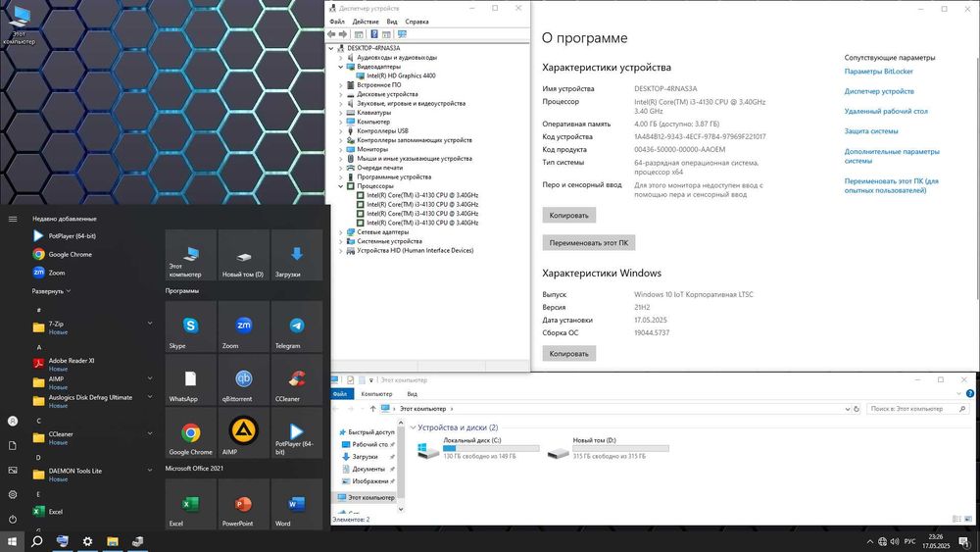
Task: Click the Windows Start button on taskbar
Action: pos(12,541)
